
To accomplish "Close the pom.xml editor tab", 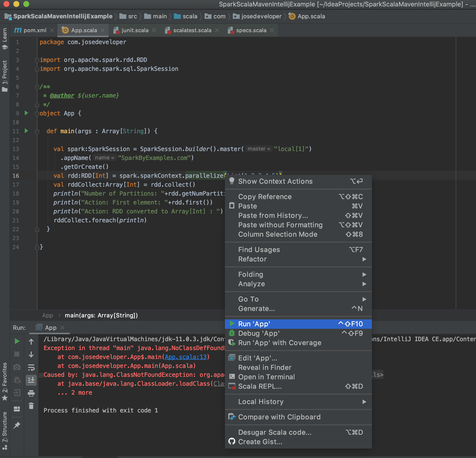I will point(52,30).
